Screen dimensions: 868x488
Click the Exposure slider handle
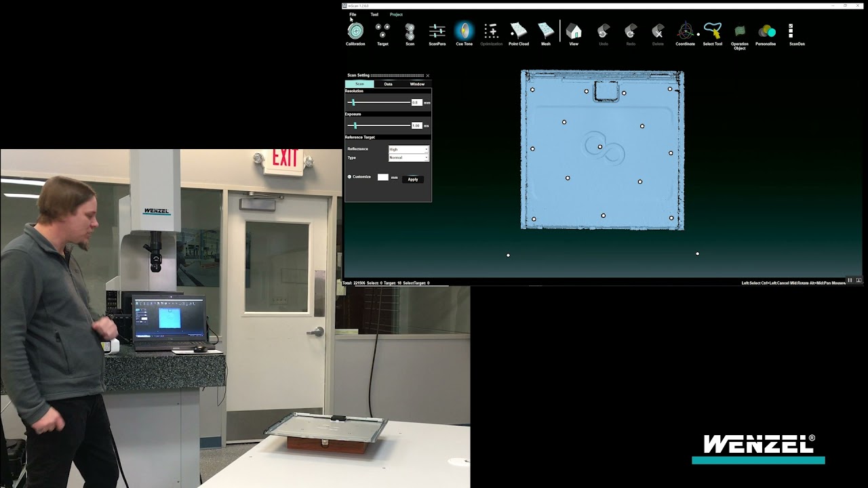[x=355, y=125]
